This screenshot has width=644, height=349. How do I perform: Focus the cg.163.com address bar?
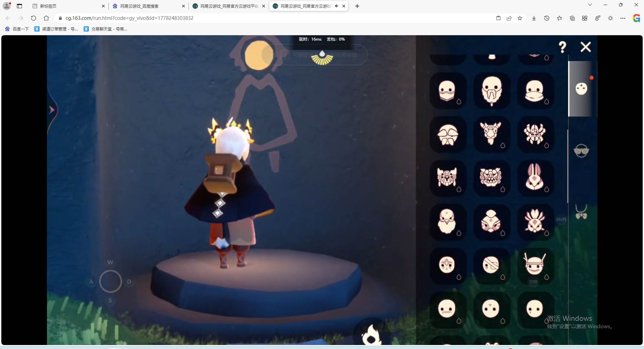275,18
